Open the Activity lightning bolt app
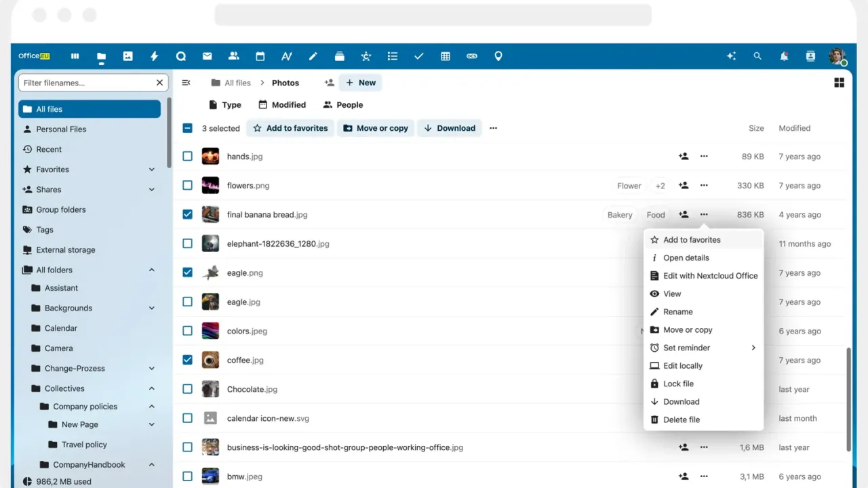Viewport: 868px width, 488px height. coord(154,56)
